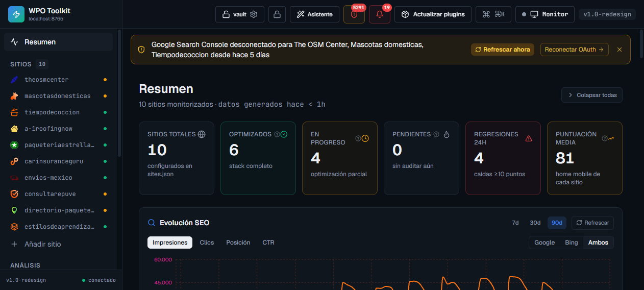This screenshot has width=644, height=290.
Task: Switch to the Impresiones tab
Action: (x=170, y=243)
